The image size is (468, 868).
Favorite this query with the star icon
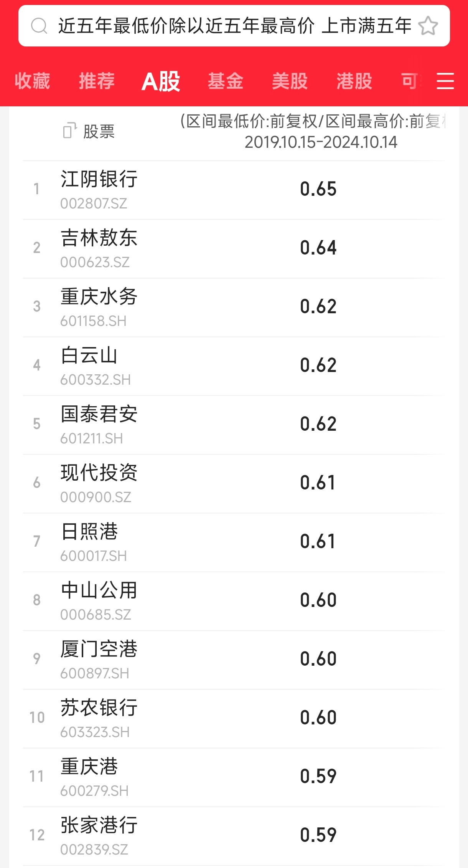tap(428, 26)
